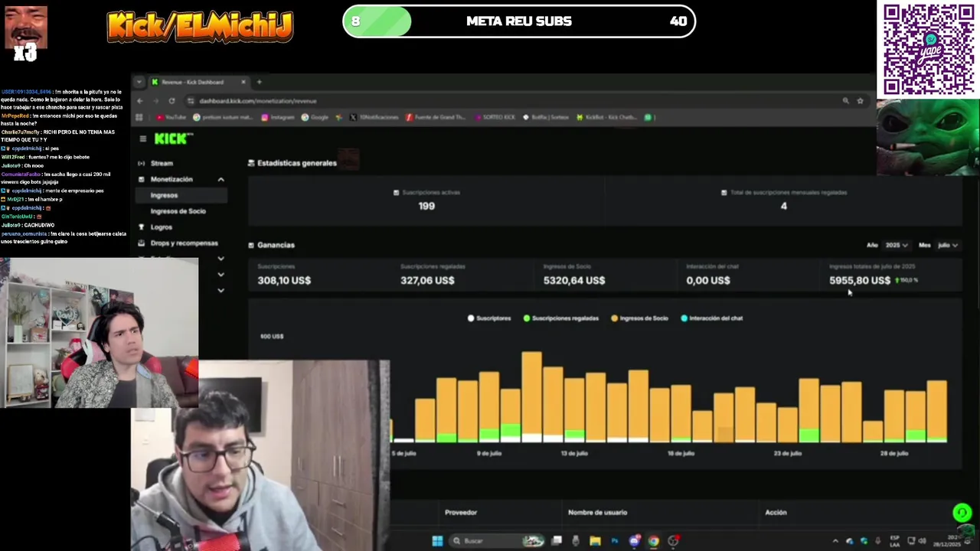Open the Fuente de Grand Th... bookmark
980x551 pixels.
click(x=436, y=117)
